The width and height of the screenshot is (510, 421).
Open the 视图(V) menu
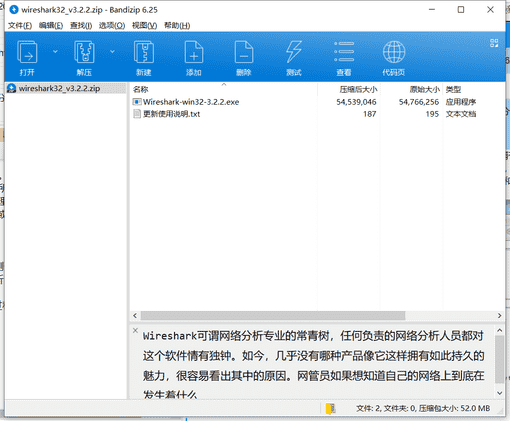click(144, 25)
